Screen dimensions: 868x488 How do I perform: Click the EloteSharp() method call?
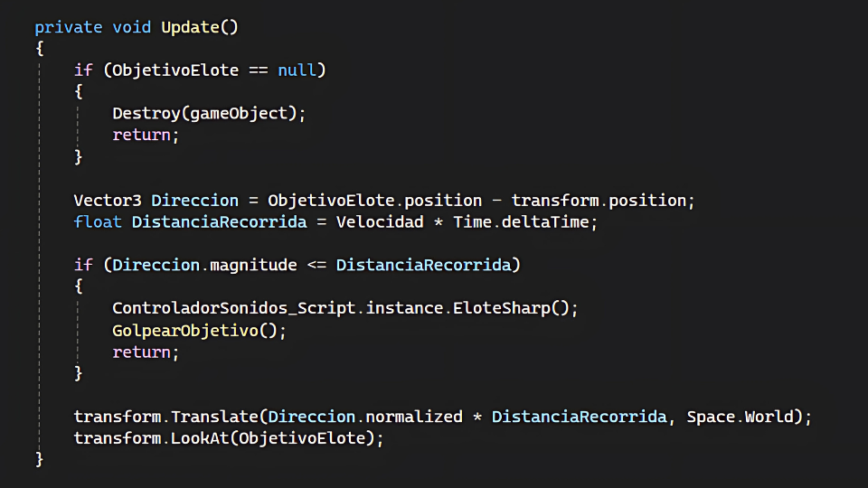click(511, 308)
